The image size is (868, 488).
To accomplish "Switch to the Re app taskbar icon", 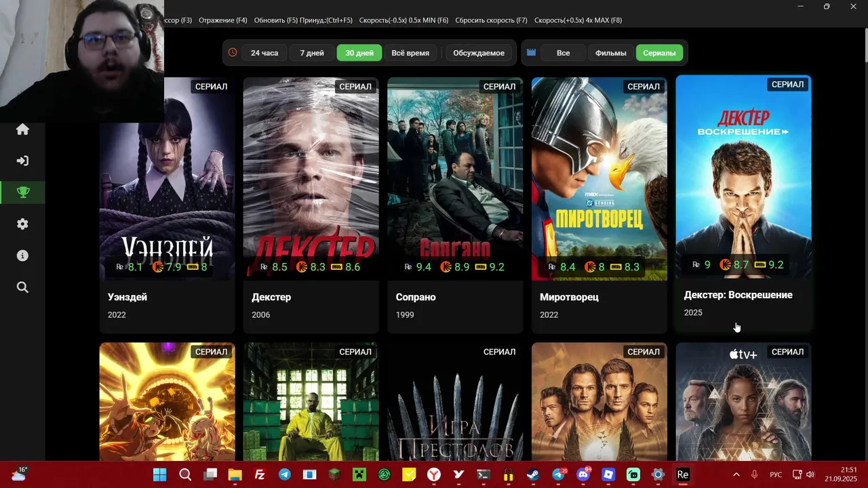I will click(x=683, y=474).
